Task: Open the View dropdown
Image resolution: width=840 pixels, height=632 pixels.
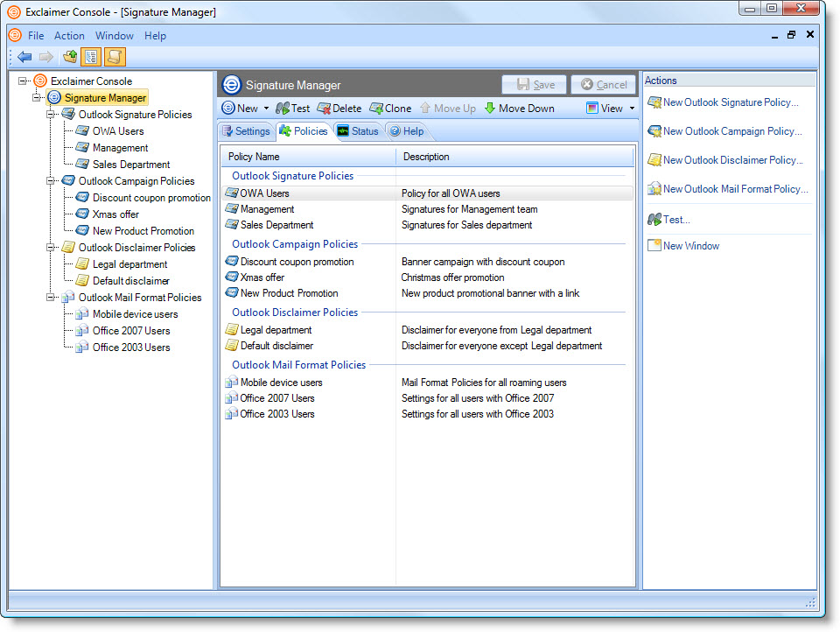Action: (x=611, y=109)
